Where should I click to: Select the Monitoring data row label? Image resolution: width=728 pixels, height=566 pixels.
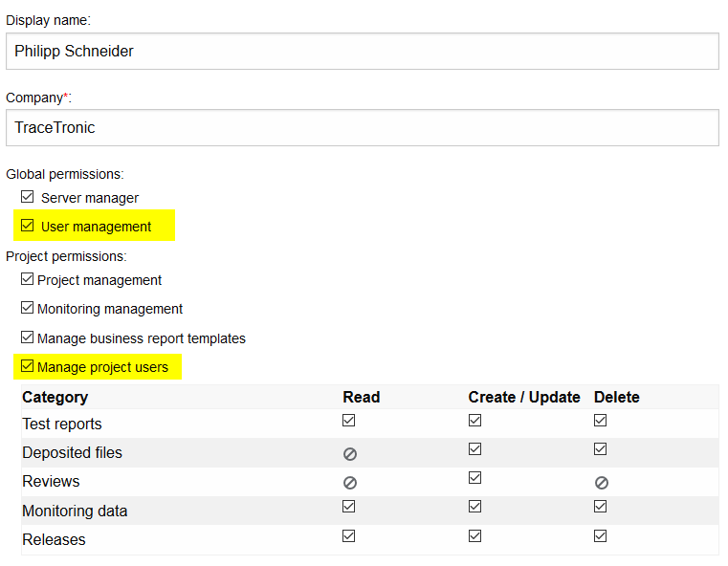point(75,511)
